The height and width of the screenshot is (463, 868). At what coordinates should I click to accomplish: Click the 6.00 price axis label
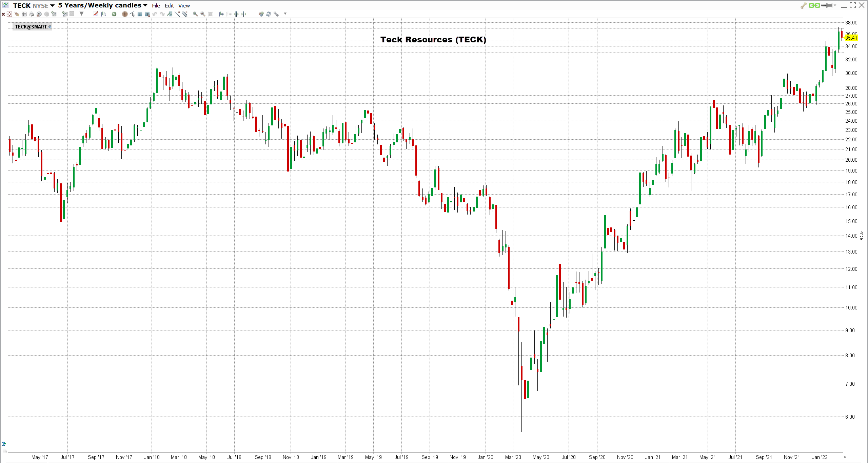tap(850, 417)
